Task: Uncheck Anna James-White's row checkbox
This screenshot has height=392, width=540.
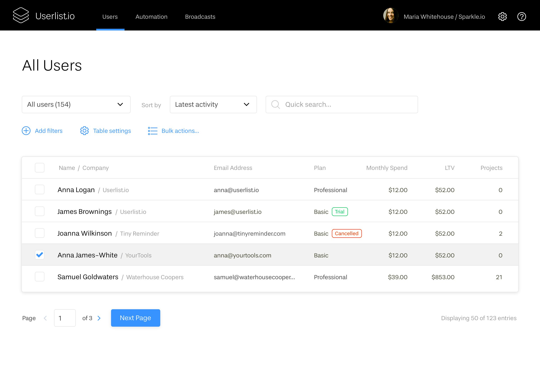Action: 40,255
